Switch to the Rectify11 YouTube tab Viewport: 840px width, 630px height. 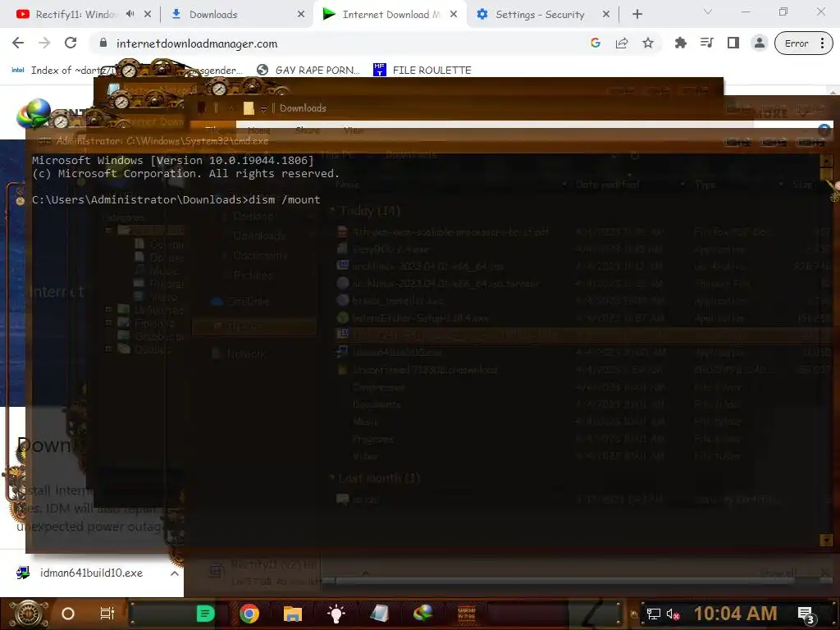[x=75, y=15]
